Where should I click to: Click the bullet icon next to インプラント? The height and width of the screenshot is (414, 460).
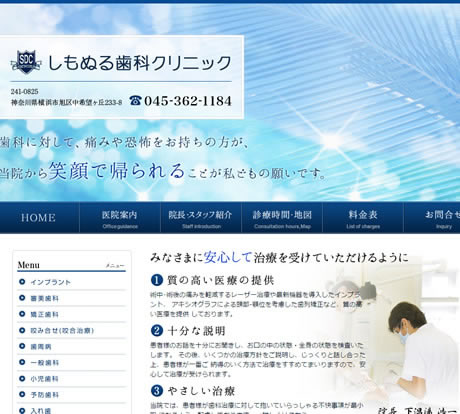coord(22,282)
